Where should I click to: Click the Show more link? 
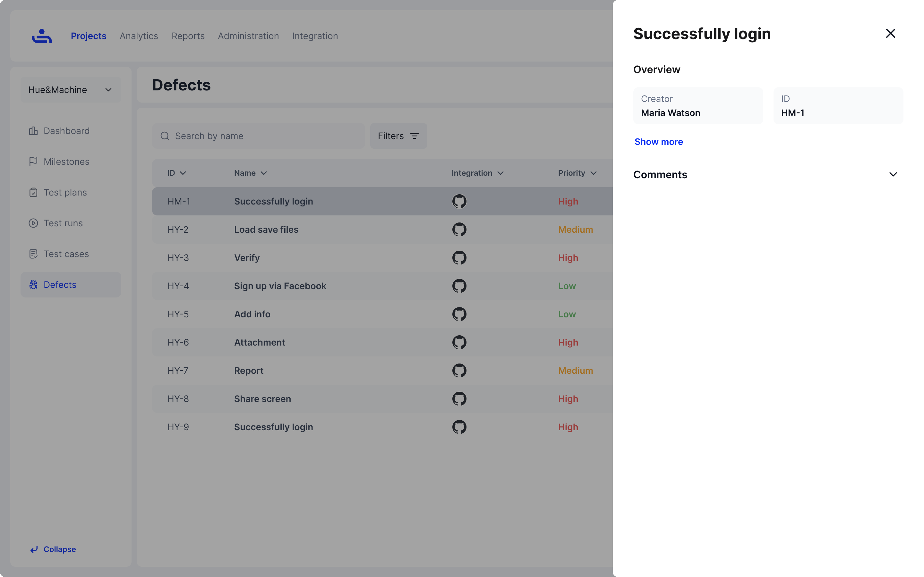(659, 142)
